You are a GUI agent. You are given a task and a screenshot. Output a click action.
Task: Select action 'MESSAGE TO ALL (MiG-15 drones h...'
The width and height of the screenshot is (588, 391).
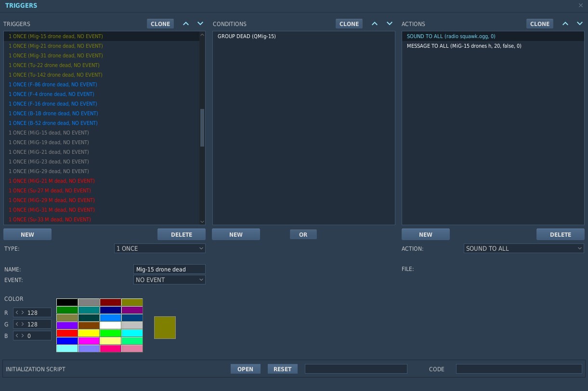(x=493, y=46)
